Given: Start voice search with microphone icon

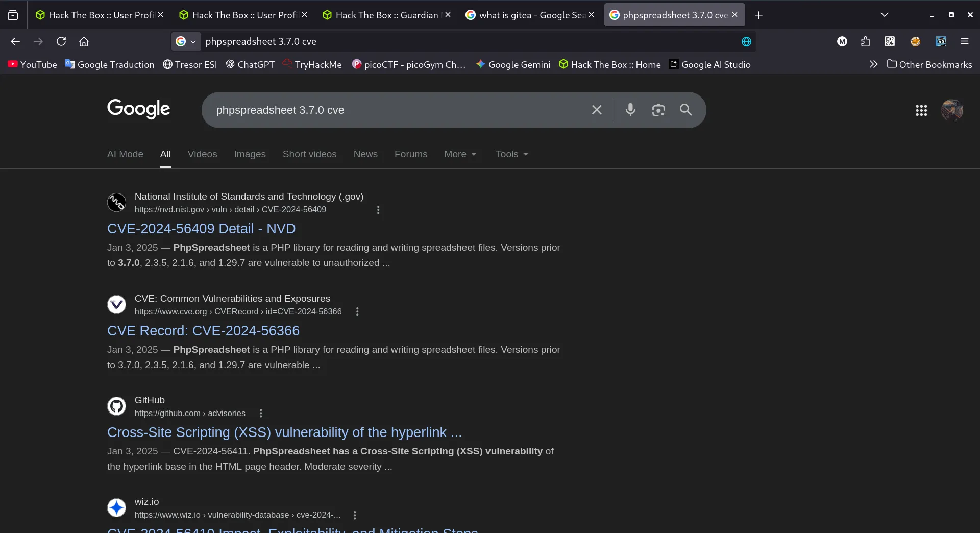Looking at the screenshot, I should pos(630,110).
